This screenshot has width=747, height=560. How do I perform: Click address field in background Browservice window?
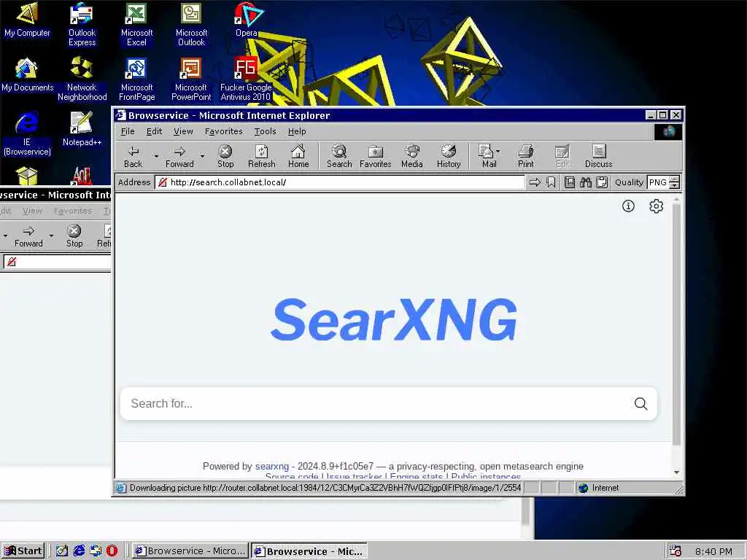click(x=57, y=262)
